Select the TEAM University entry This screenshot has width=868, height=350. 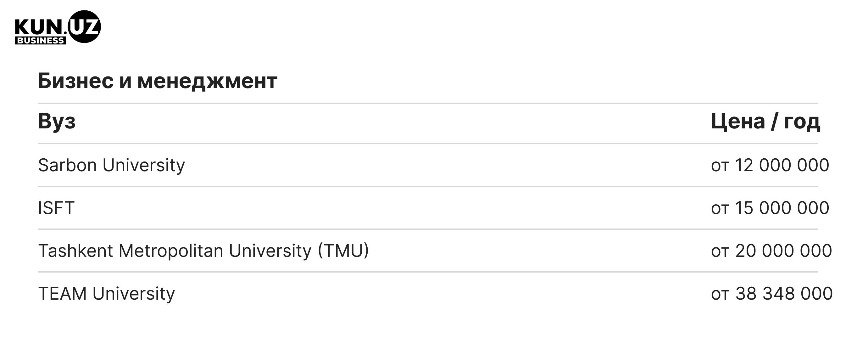[x=107, y=294]
